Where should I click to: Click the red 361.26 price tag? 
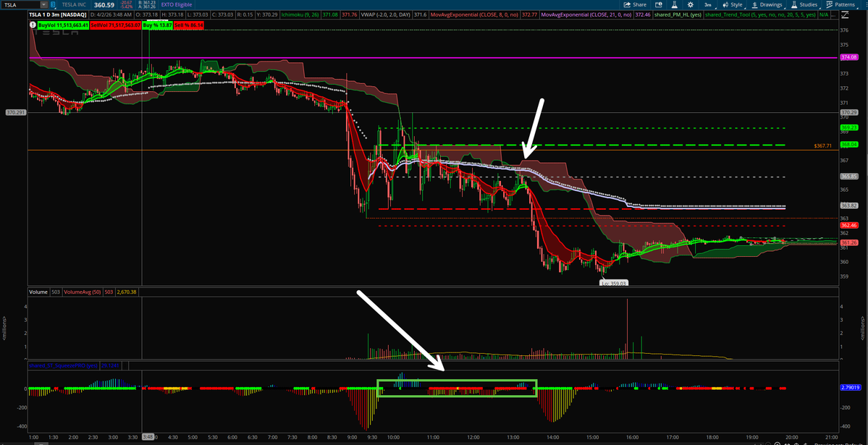[848, 242]
